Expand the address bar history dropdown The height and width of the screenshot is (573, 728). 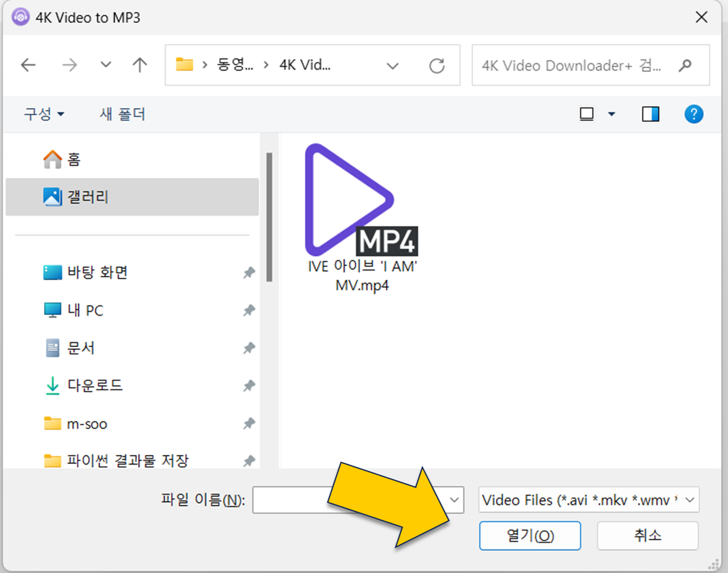[x=393, y=66]
